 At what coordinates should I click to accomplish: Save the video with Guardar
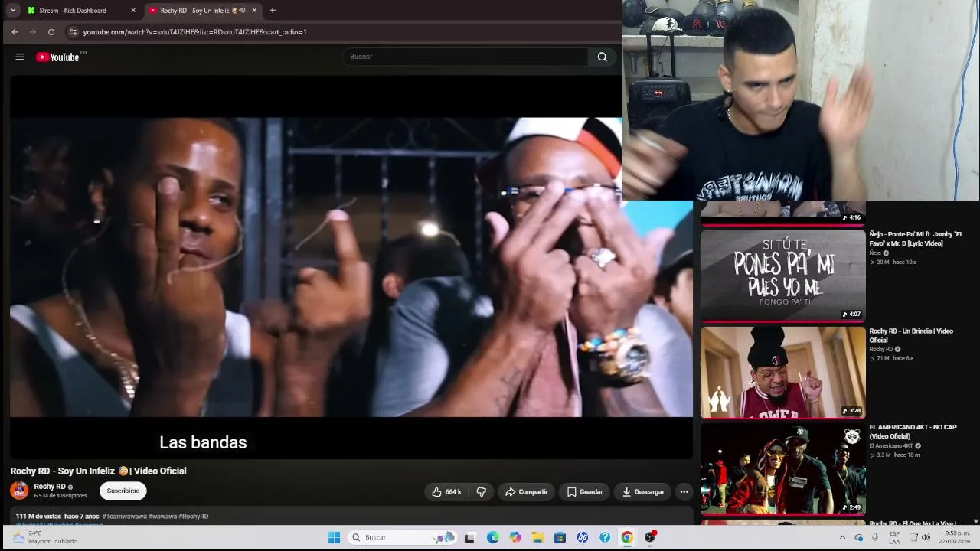[x=585, y=492]
